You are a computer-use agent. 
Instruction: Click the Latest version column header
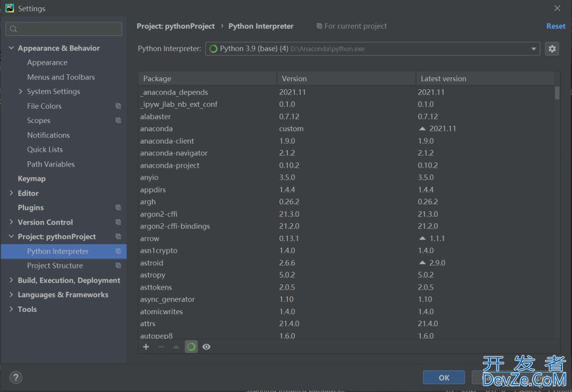pos(485,78)
